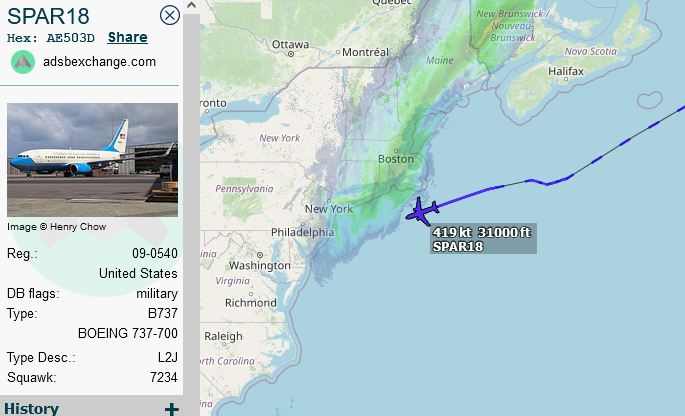Click the registration number 09-0540

(x=155, y=253)
